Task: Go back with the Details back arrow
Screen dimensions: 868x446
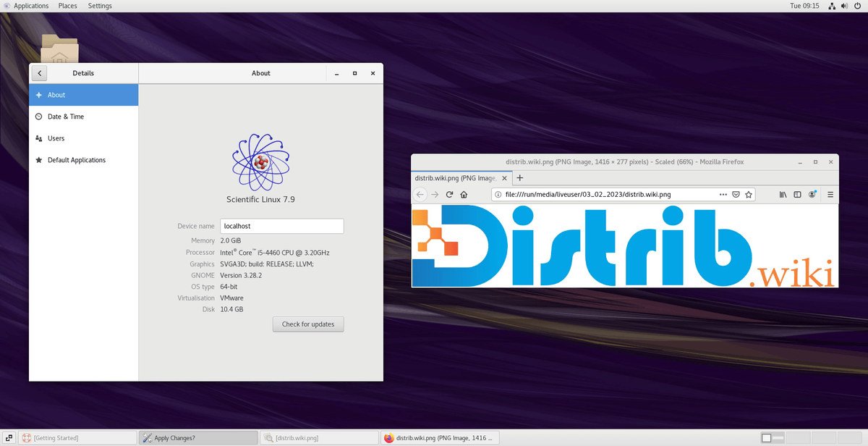Action: (39, 73)
